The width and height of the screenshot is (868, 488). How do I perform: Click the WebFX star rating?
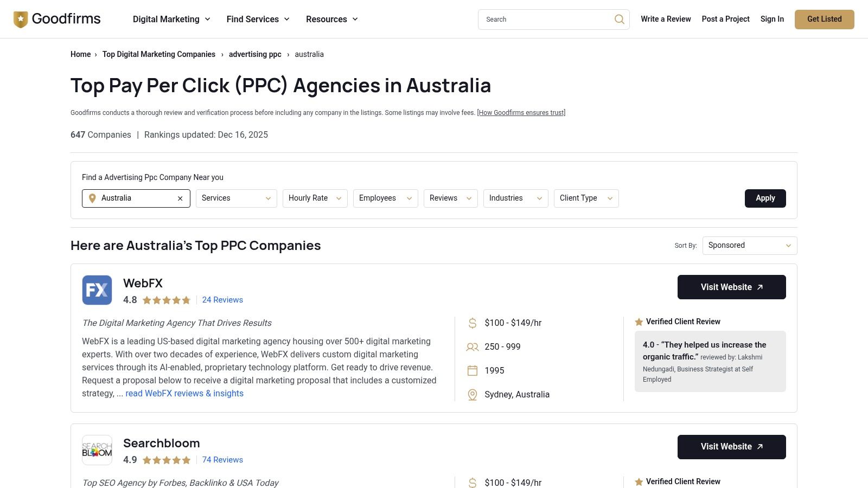(x=166, y=300)
